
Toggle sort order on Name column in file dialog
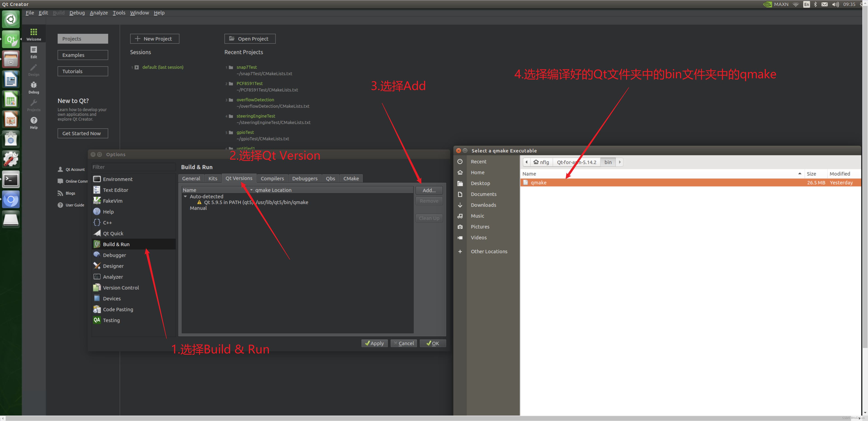(x=662, y=174)
